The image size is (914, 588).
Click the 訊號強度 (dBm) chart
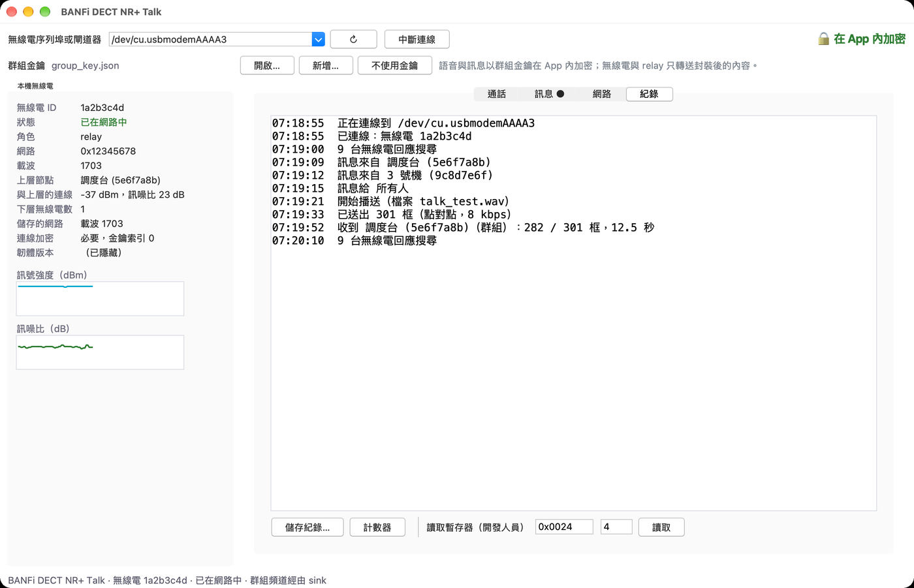[x=100, y=299]
